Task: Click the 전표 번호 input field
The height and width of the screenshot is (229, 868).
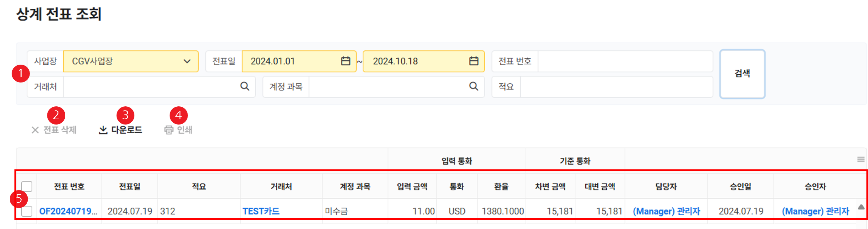Action: click(625, 61)
